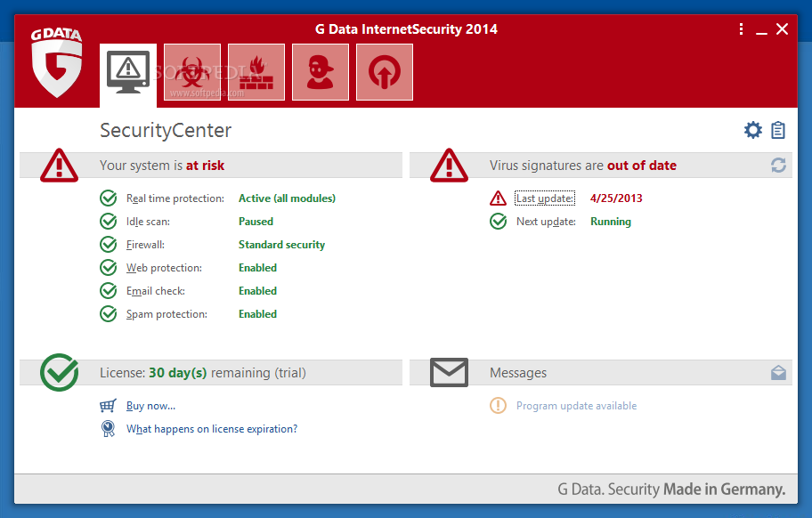Click the Active (all modules) status
Image resolution: width=812 pixels, height=518 pixels.
[x=287, y=198]
